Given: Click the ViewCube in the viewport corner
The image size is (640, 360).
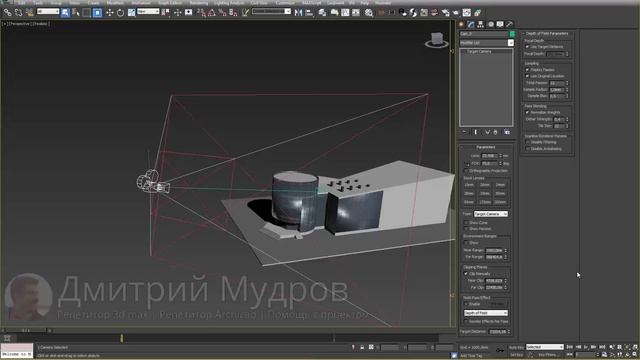Looking at the screenshot, I should [x=436, y=40].
